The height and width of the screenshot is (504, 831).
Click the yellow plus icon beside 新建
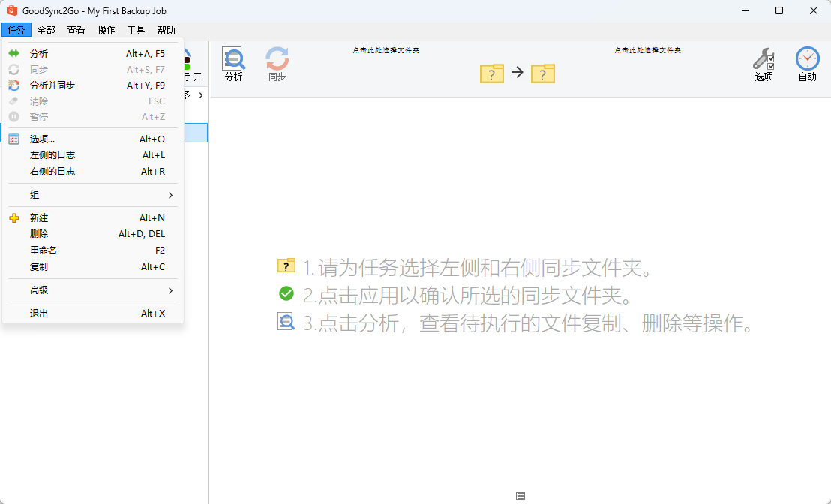click(x=13, y=217)
